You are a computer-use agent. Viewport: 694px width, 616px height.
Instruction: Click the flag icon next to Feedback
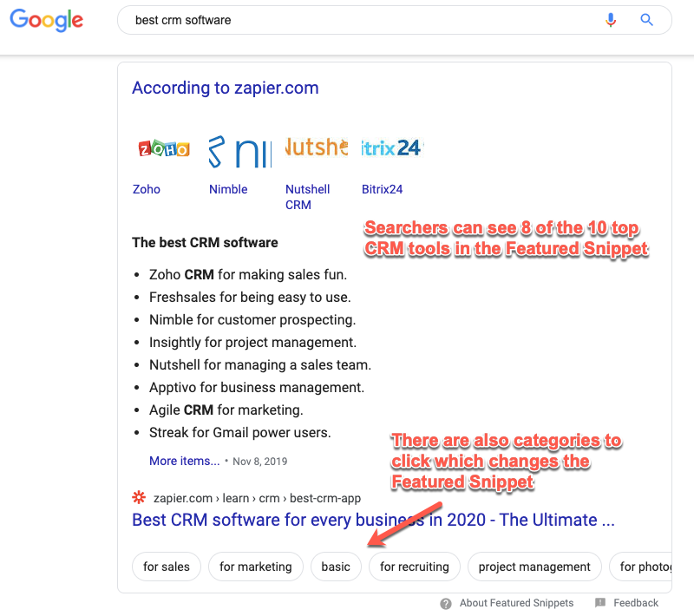600,603
